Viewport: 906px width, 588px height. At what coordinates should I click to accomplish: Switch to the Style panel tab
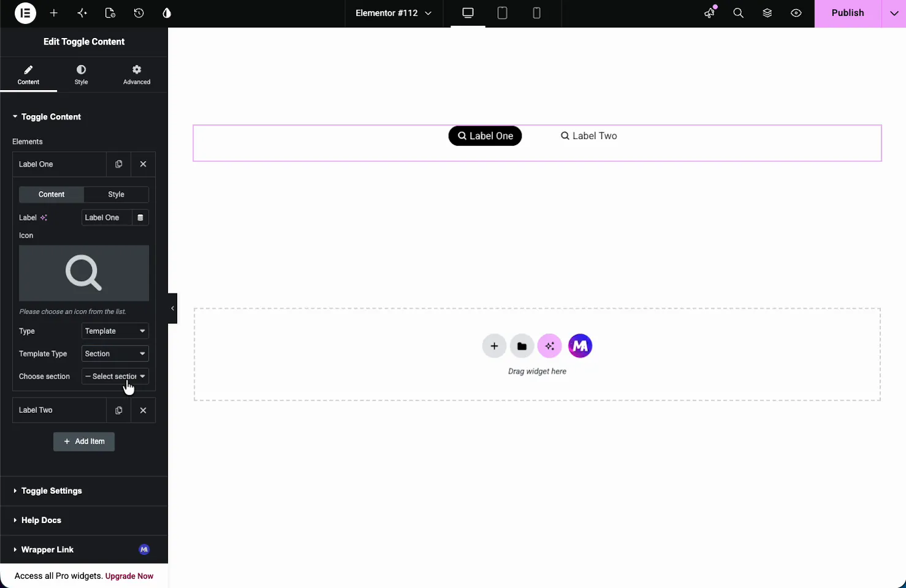82,75
